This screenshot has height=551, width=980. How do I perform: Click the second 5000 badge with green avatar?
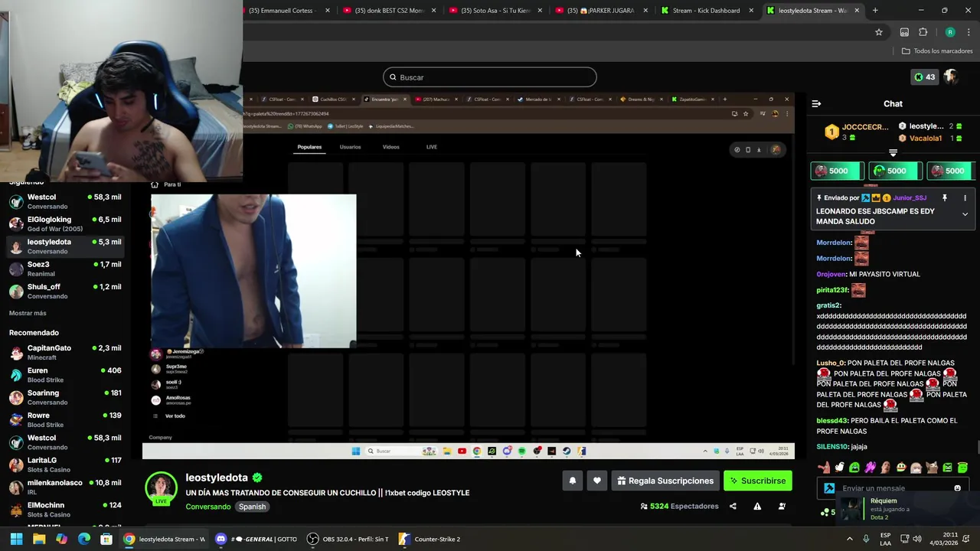point(896,171)
